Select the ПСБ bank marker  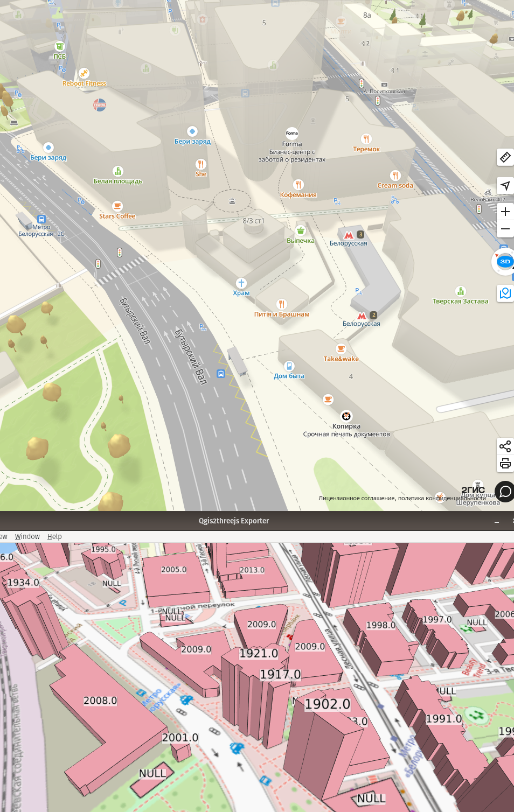point(59,47)
